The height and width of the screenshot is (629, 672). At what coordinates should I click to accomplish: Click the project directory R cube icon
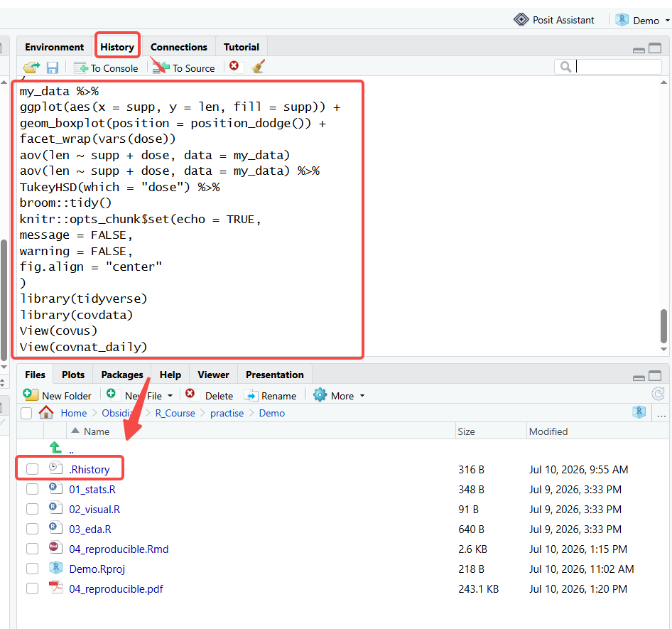pyautogui.click(x=639, y=412)
